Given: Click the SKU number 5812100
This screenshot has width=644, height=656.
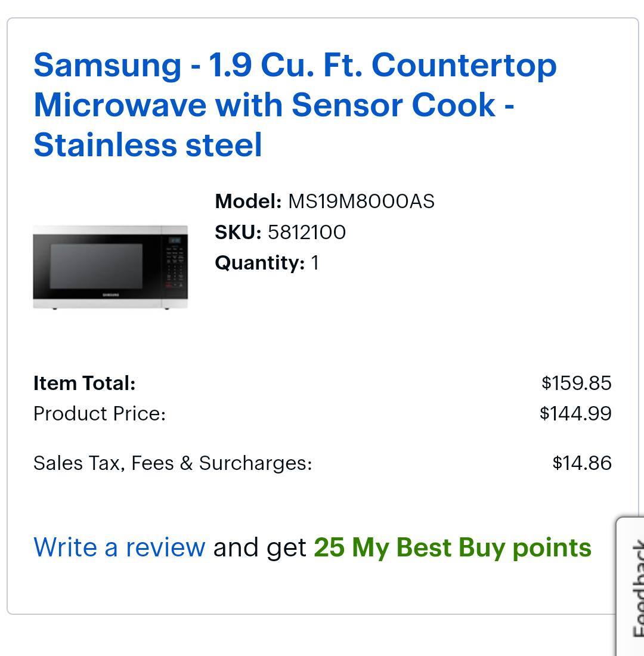Looking at the screenshot, I should click(306, 233).
